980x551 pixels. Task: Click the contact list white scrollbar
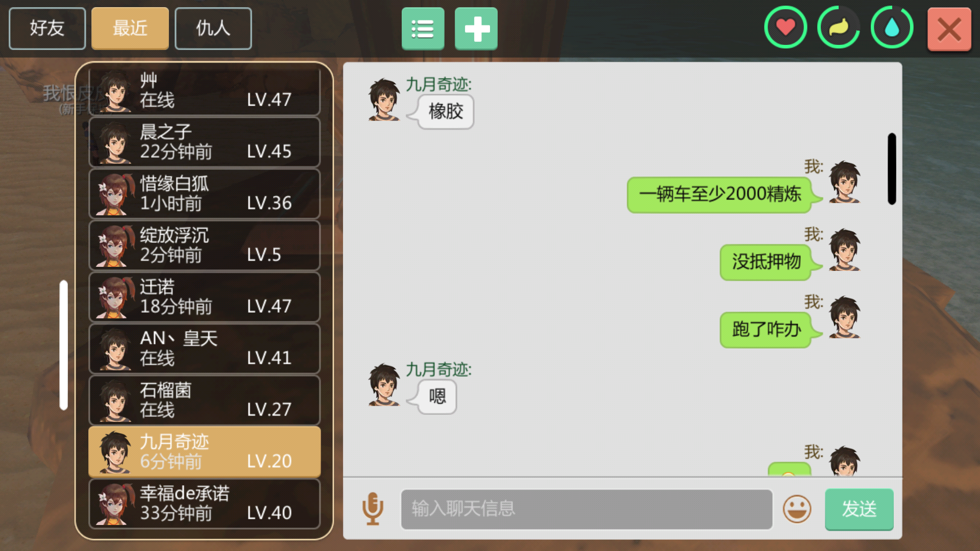point(63,345)
